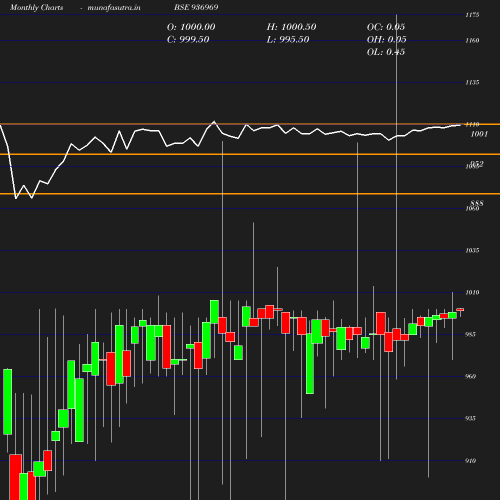This screenshot has width=500, height=500.
Task: Click the Monthly Charts title text
Action: coord(36,7)
